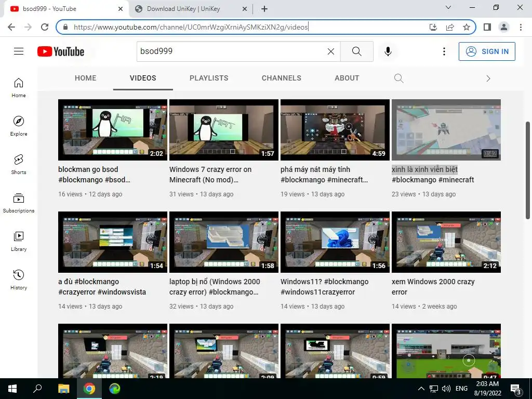Close the Download UniKey tab
This screenshot has width=532, height=399.
coord(244,9)
